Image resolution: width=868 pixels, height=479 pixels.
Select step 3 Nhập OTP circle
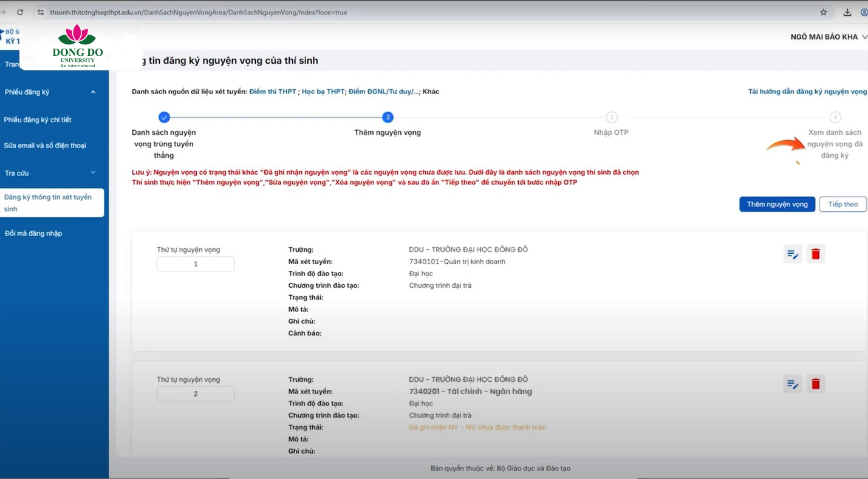click(x=611, y=117)
